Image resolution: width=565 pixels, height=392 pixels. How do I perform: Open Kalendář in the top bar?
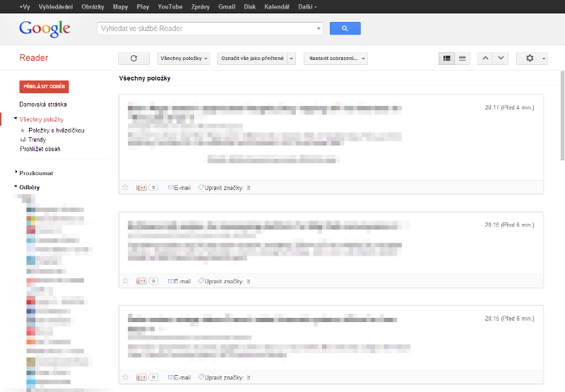(x=277, y=7)
